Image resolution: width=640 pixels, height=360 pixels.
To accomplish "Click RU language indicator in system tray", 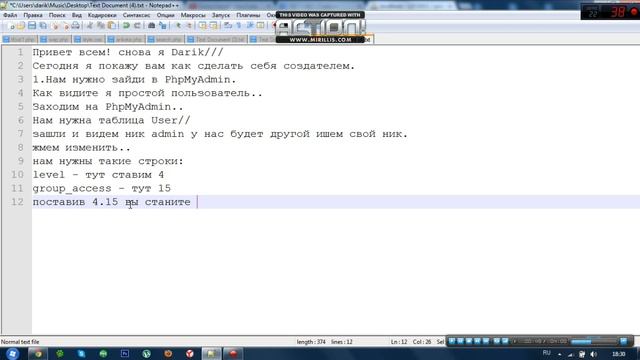I will click(x=547, y=353).
